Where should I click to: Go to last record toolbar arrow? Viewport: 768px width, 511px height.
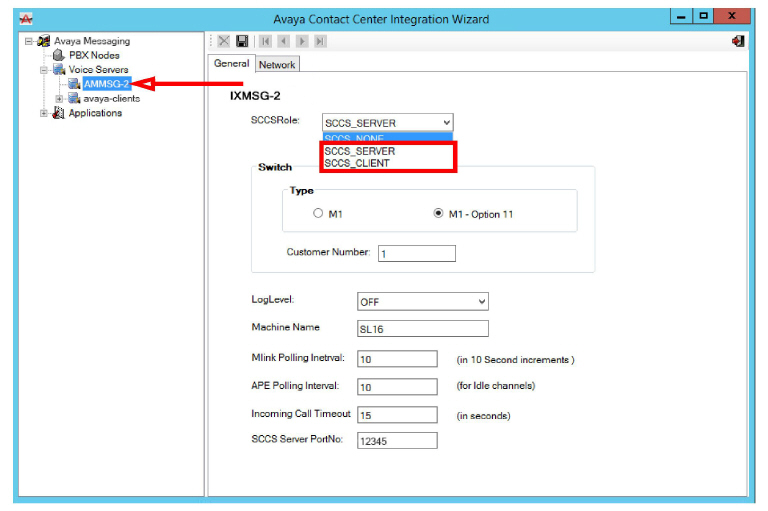coord(320,42)
